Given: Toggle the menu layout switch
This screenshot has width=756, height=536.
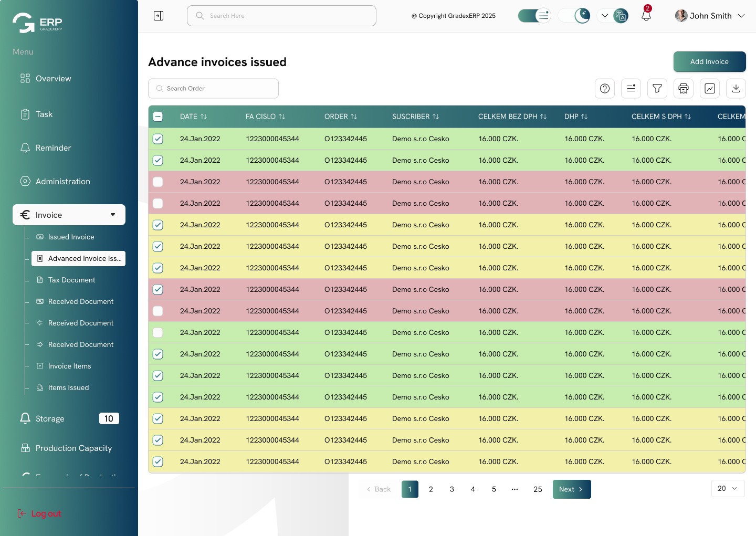Looking at the screenshot, I should 534,16.
